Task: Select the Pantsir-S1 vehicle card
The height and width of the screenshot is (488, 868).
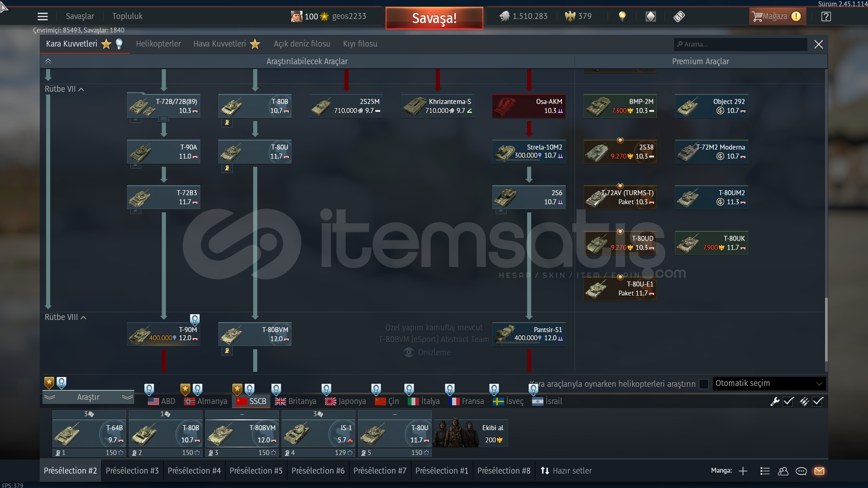Action: (x=529, y=334)
